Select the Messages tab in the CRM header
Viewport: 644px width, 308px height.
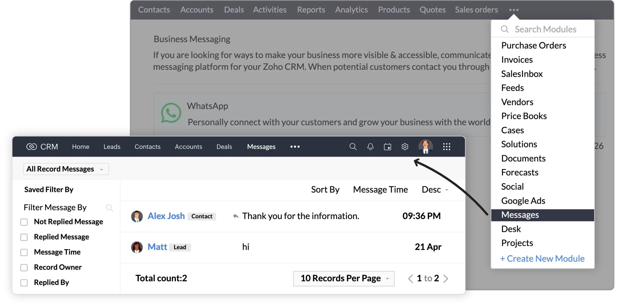click(x=261, y=147)
